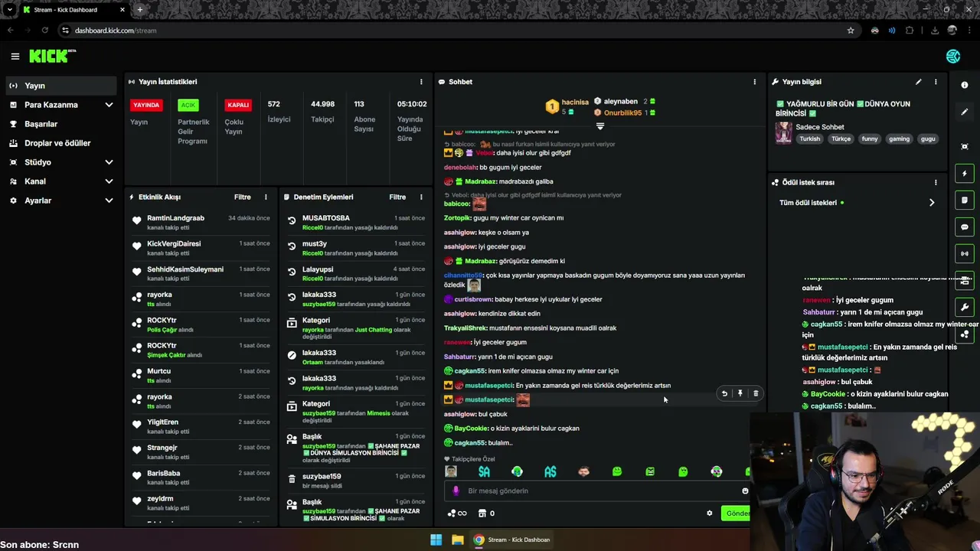Open the user profile avatar menu

point(953,56)
